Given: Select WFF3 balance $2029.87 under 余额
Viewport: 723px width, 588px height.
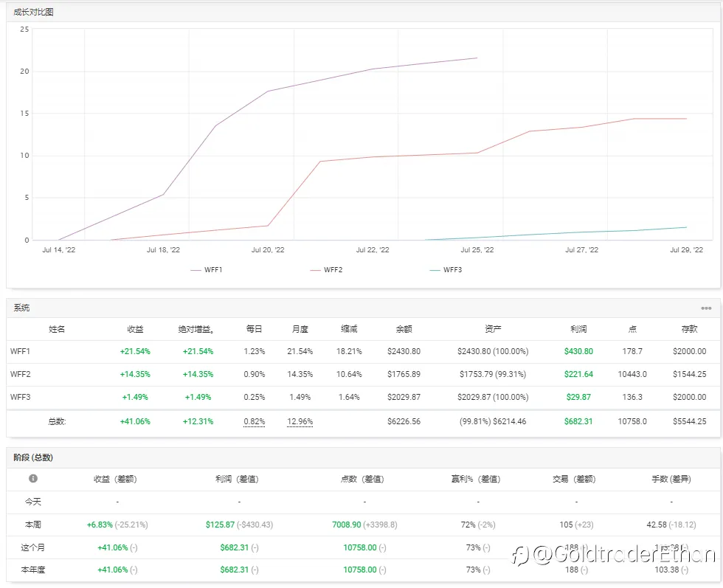Looking at the screenshot, I should click(404, 397).
